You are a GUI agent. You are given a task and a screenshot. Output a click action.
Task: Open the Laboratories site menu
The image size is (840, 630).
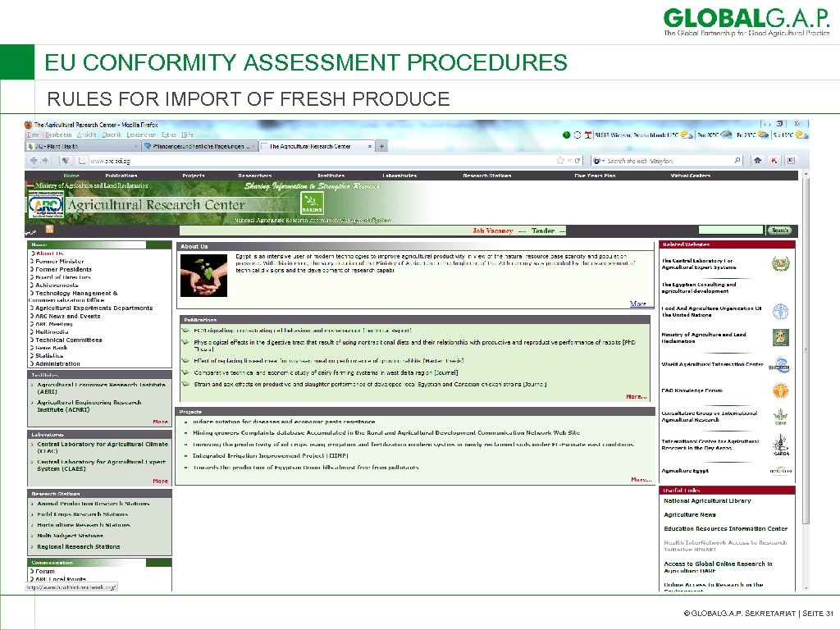click(399, 176)
